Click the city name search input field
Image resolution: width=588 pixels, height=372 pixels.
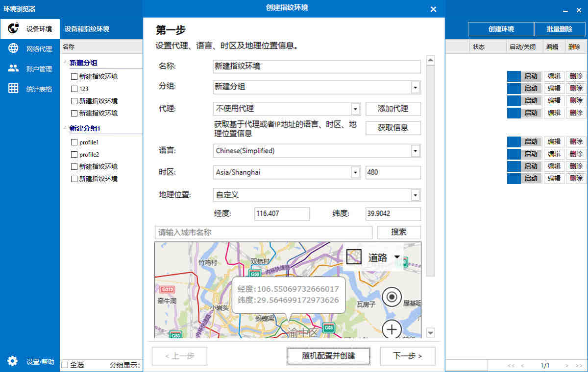coord(264,232)
